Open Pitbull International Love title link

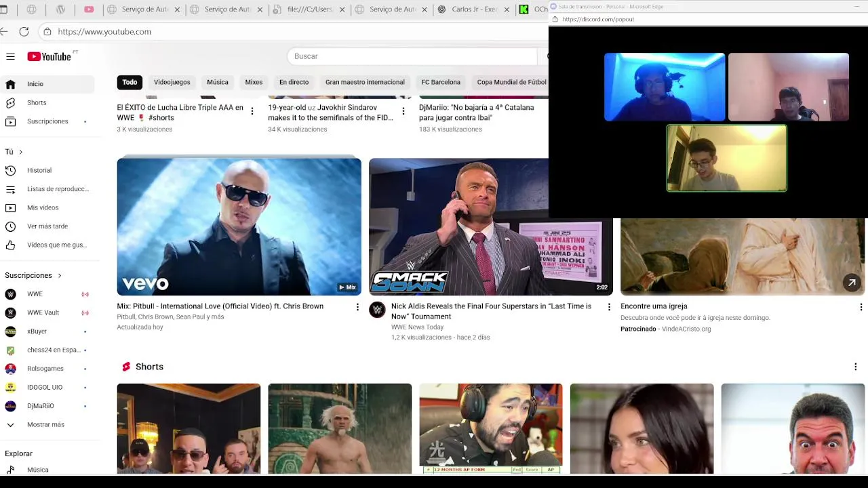[220, 306]
